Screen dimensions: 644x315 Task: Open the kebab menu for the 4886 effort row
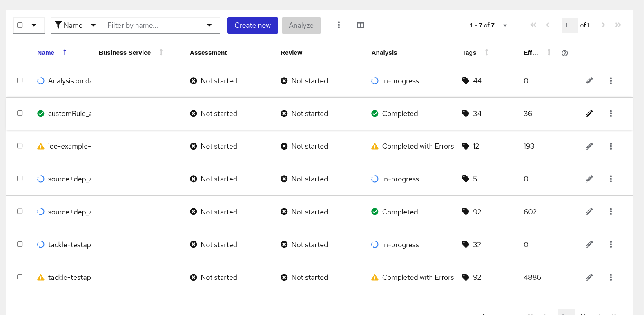pos(611,277)
